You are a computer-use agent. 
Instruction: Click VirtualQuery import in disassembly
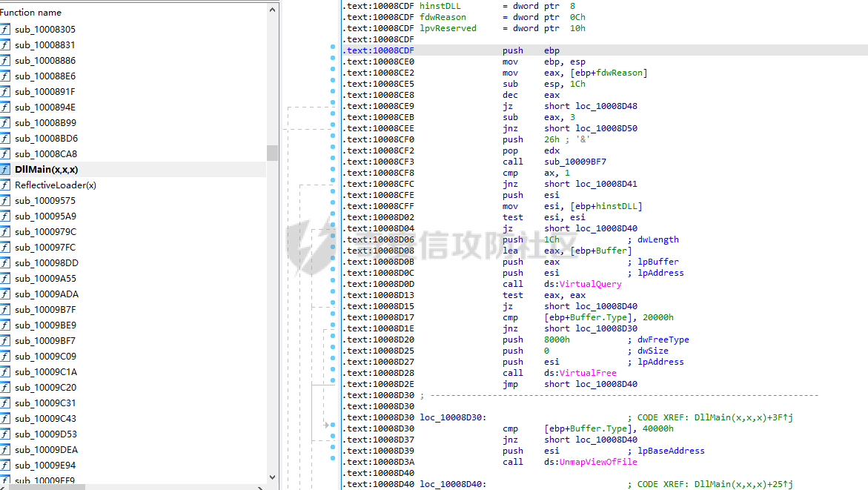pyautogui.click(x=590, y=284)
